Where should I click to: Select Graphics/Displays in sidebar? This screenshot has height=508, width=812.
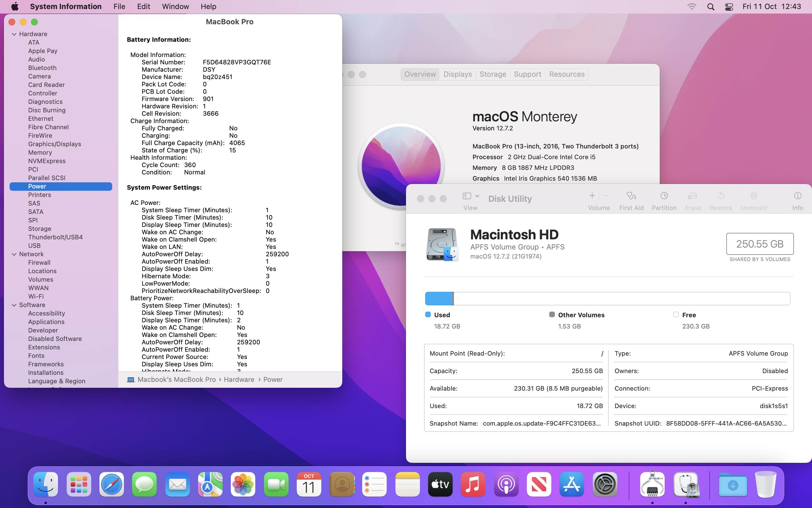[x=55, y=144]
